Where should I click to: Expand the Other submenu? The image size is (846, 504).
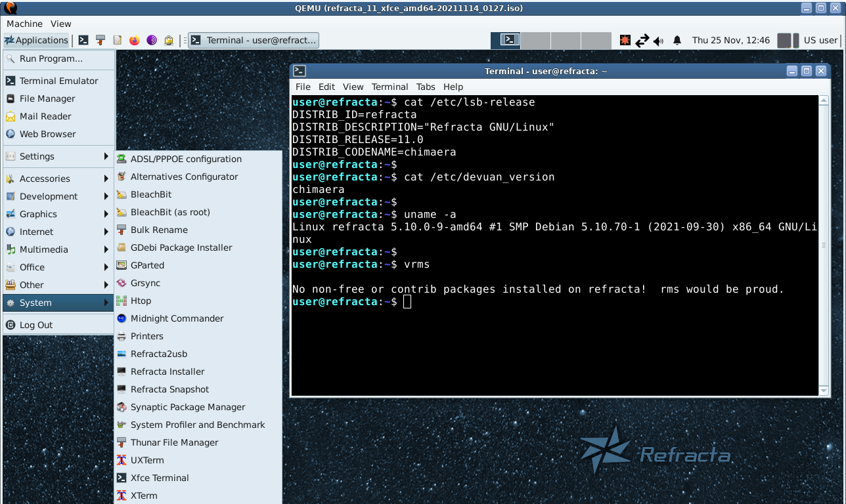[58, 285]
